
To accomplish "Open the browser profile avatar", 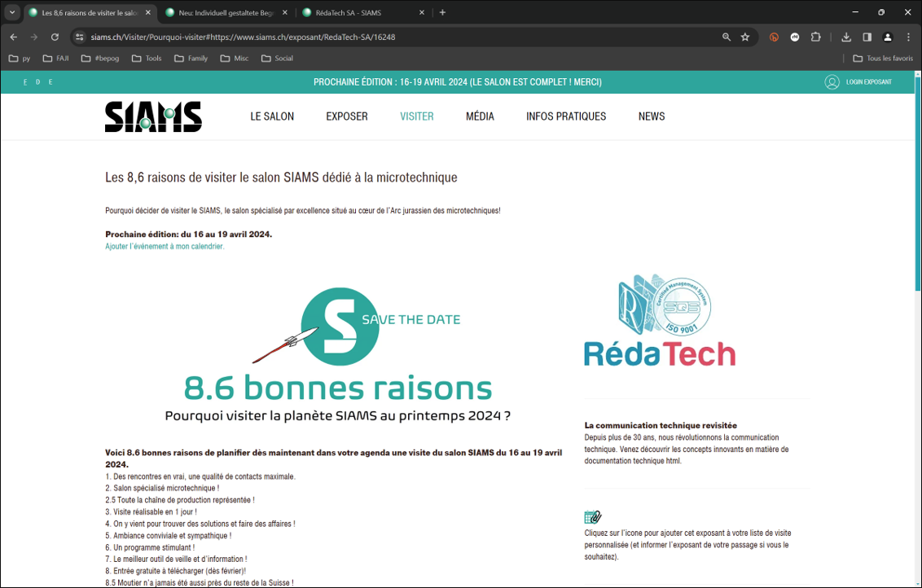I will click(x=888, y=37).
